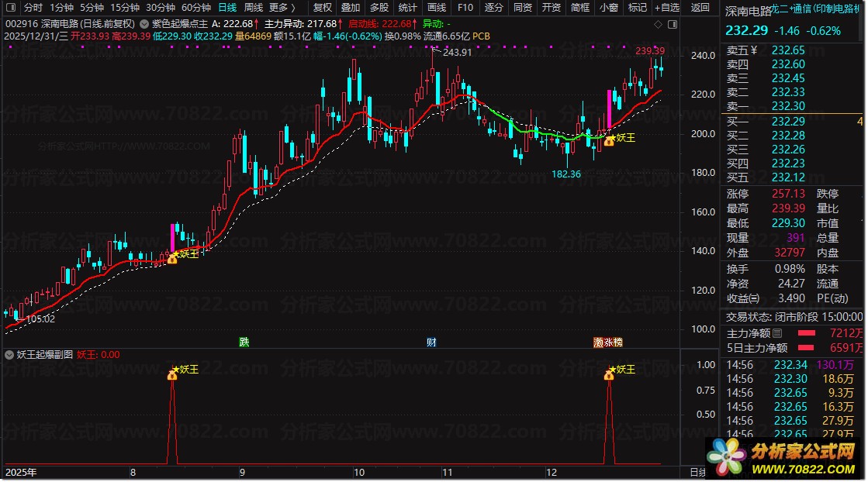Viewport: 868px width, 482px height.
Task: Activate the 画线 drawing tool
Action: (437, 8)
